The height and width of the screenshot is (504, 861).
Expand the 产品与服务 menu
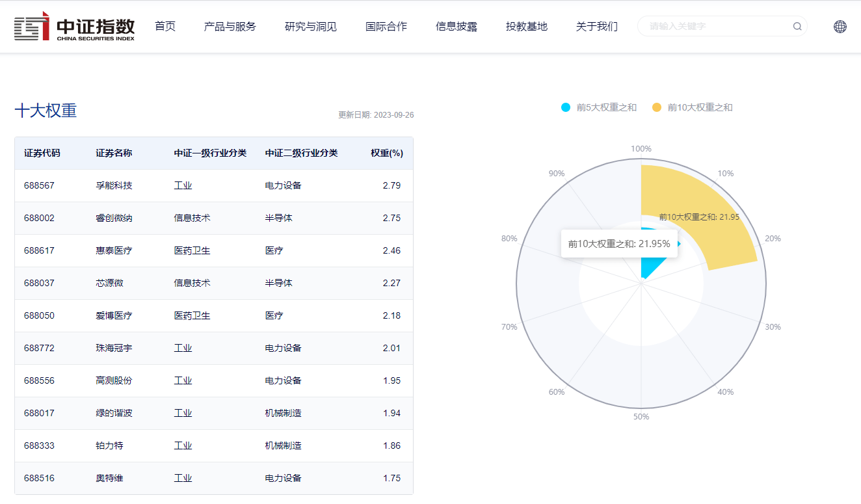pos(230,27)
